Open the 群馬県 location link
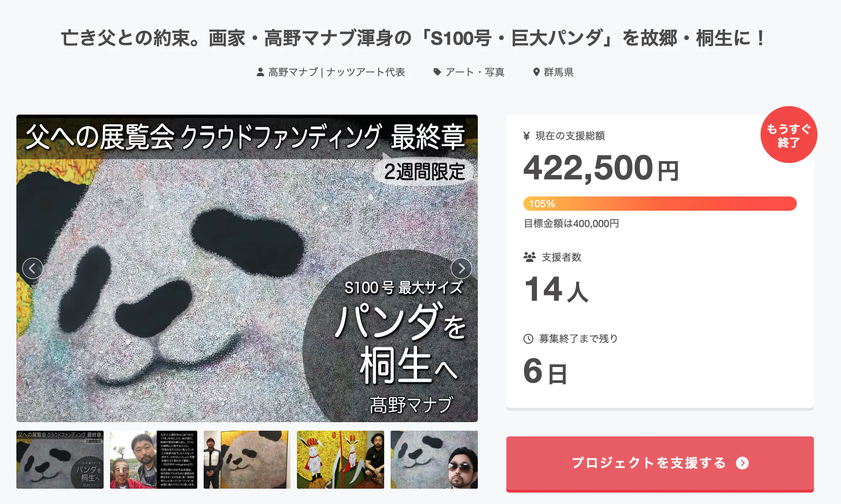Image resolution: width=841 pixels, height=504 pixels. (x=558, y=72)
